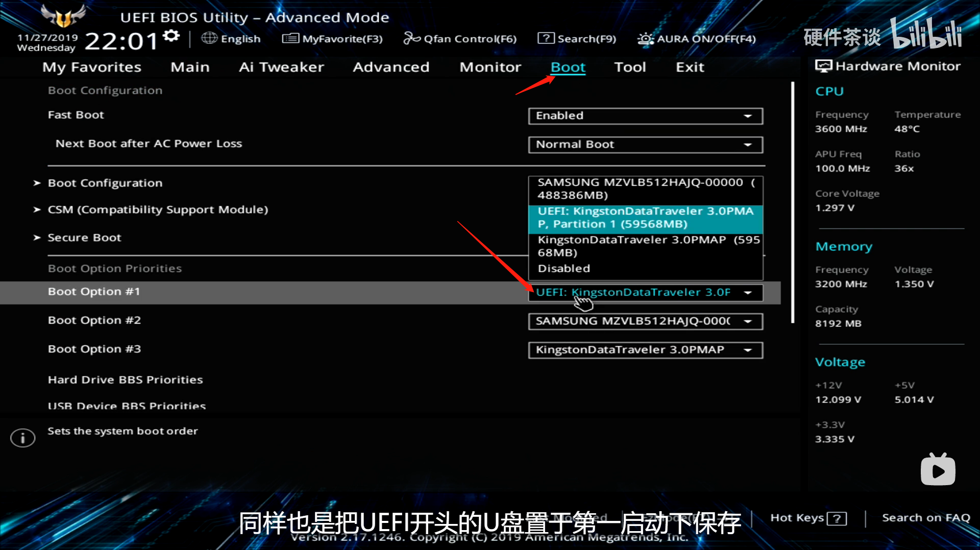This screenshot has width=980, height=550.
Task: Click the 22:01 clock display
Action: pos(121,41)
